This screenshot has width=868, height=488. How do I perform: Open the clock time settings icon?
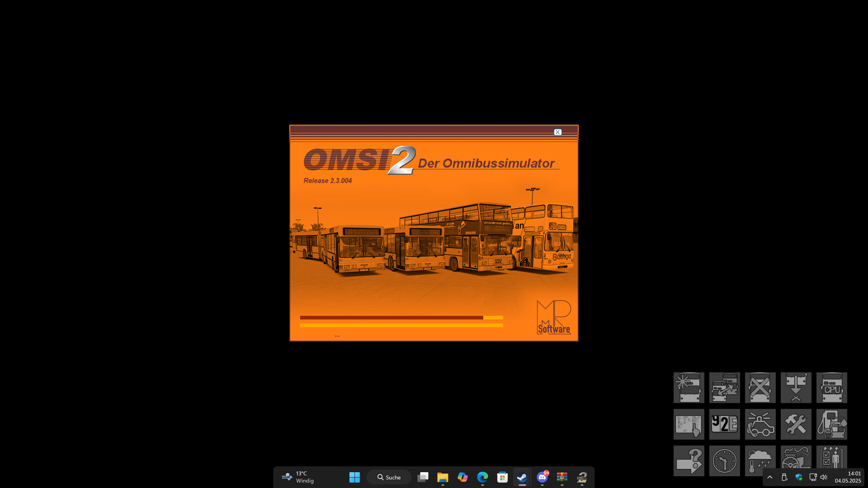pyautogui.click(x=724, y=461)
